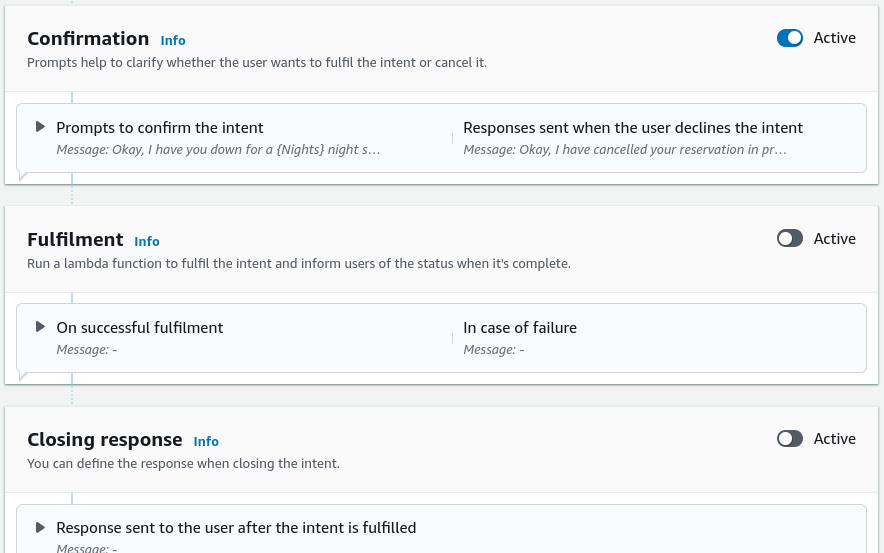Disable the Confirmation Active toggle

[x=789, y=38]
